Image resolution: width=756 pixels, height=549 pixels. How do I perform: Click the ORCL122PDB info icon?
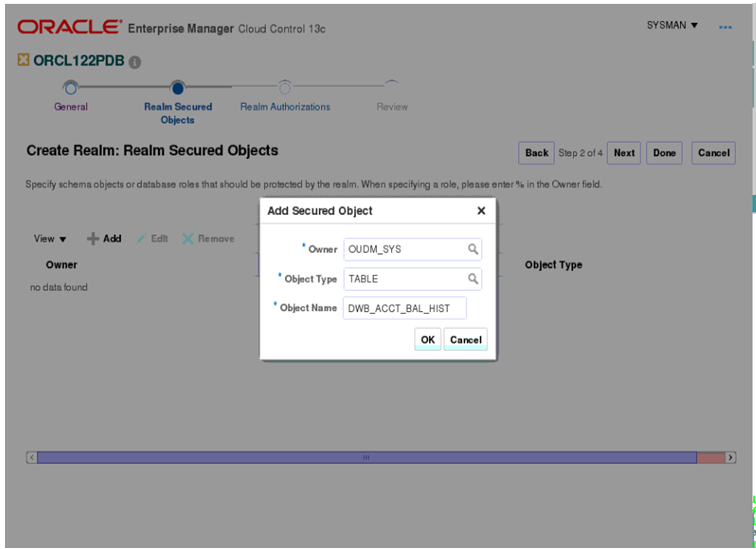[135, 62]
